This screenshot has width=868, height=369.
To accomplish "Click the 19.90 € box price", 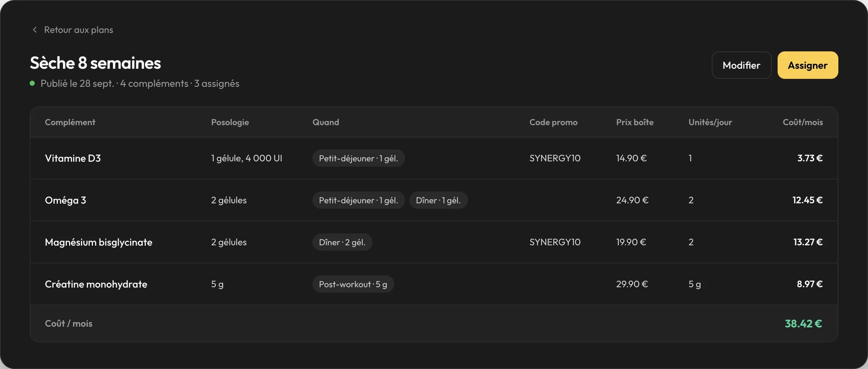I will coord(631,242).
